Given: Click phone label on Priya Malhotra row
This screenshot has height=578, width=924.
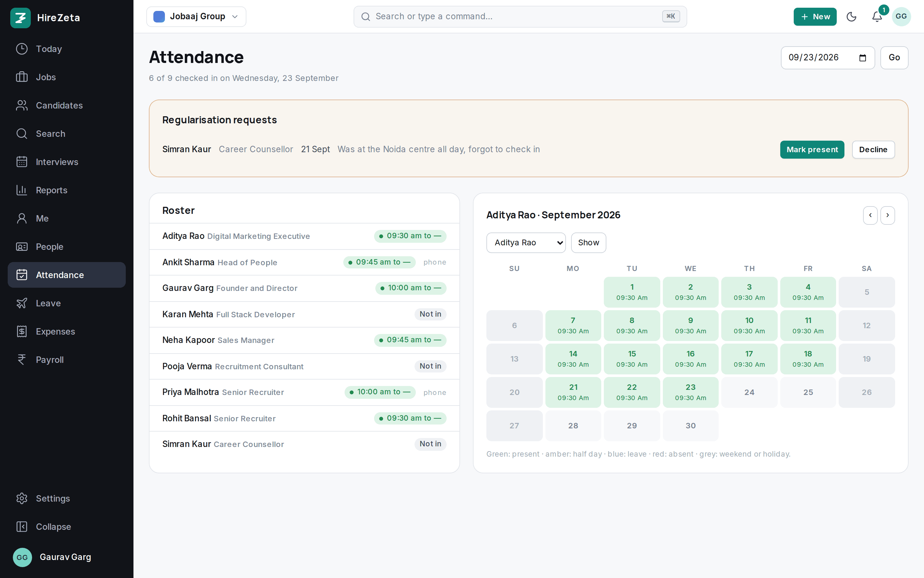Looking at the screenshot, I should click(x=434, y=393).
